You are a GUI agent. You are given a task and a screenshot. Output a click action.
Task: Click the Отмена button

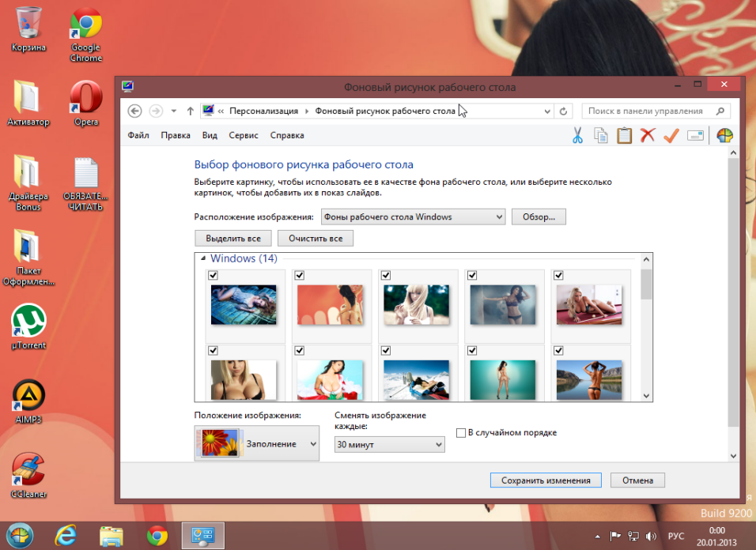click(637, 480)
